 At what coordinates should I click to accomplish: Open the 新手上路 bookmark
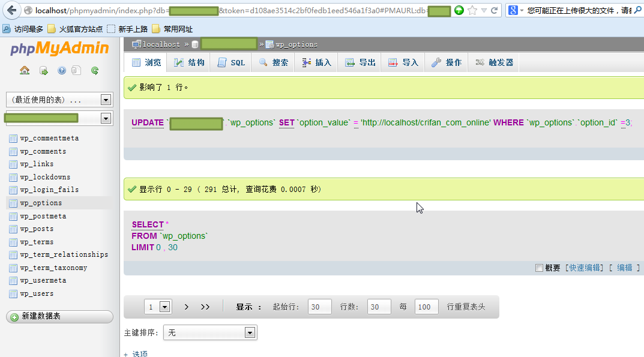[127, 29]
